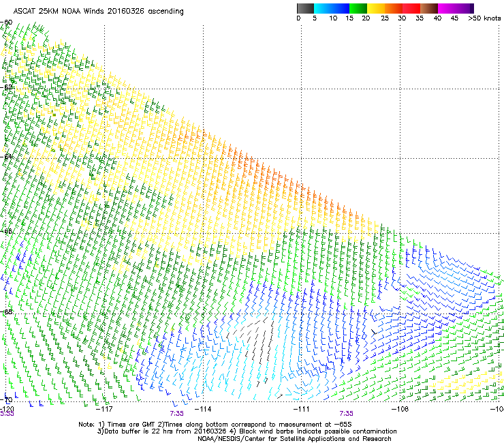Viewport: 504px width, 443px height.
Task: Click the "Data buffer is 22 hrs" note line
Action: (247, 431)
